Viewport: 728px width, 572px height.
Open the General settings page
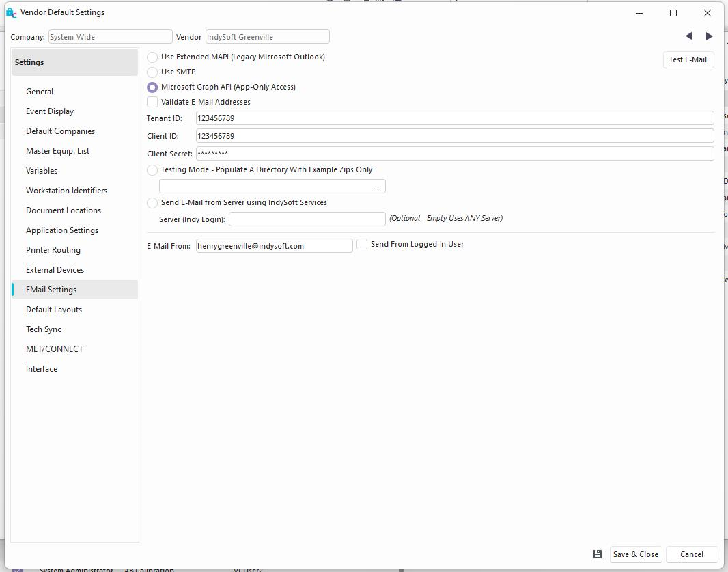[40, 92]
